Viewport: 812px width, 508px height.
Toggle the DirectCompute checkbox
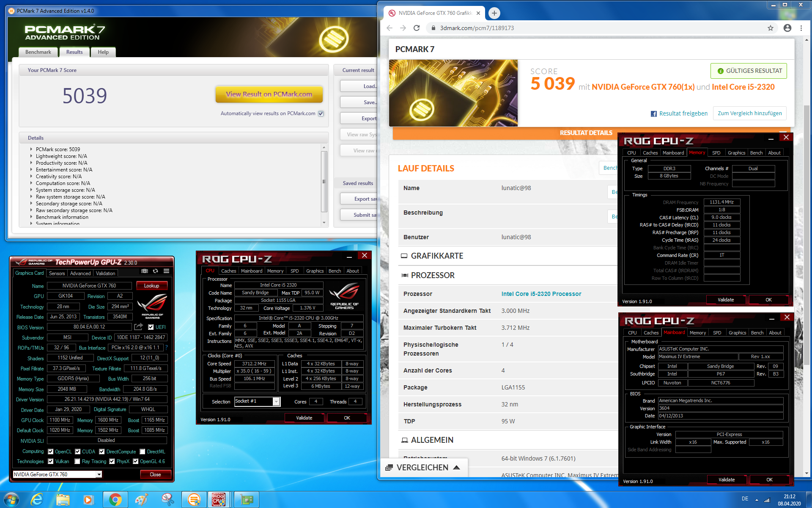[x=101, y=451]
